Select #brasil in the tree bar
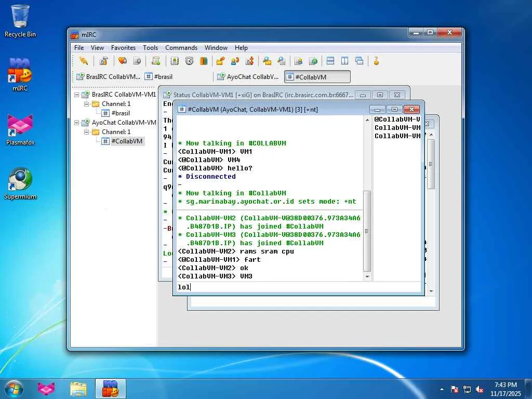Viewport: 532px width, 399px height. tap(121, 113)
